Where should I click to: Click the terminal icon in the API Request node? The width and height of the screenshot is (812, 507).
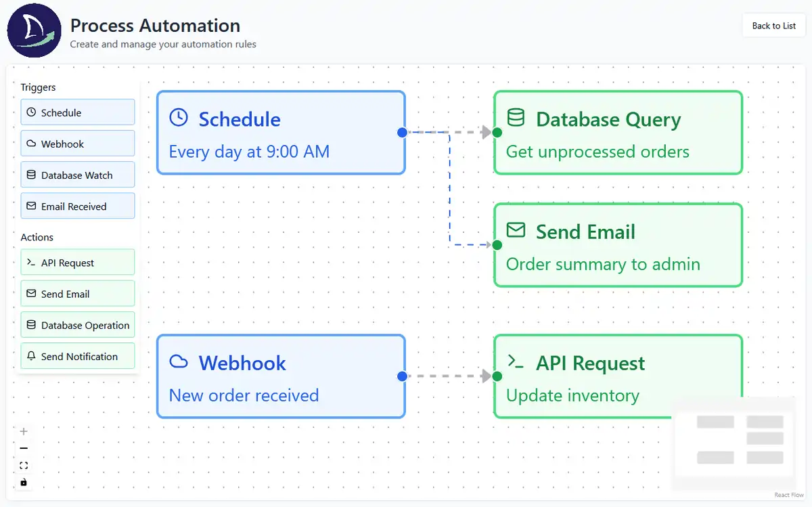(516, 362)
